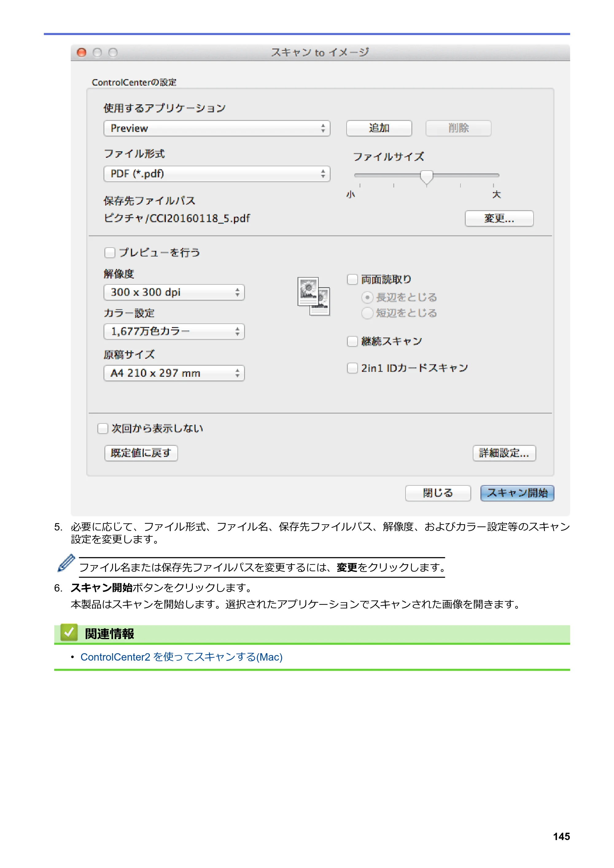
Task: Select the 短辺をとじる radio button
Action: 367,313
